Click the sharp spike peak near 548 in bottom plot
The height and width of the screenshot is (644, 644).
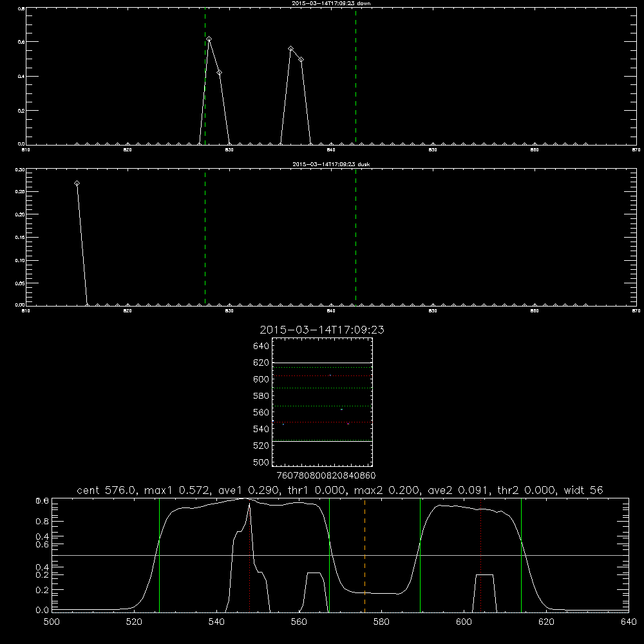pos(249,504)
